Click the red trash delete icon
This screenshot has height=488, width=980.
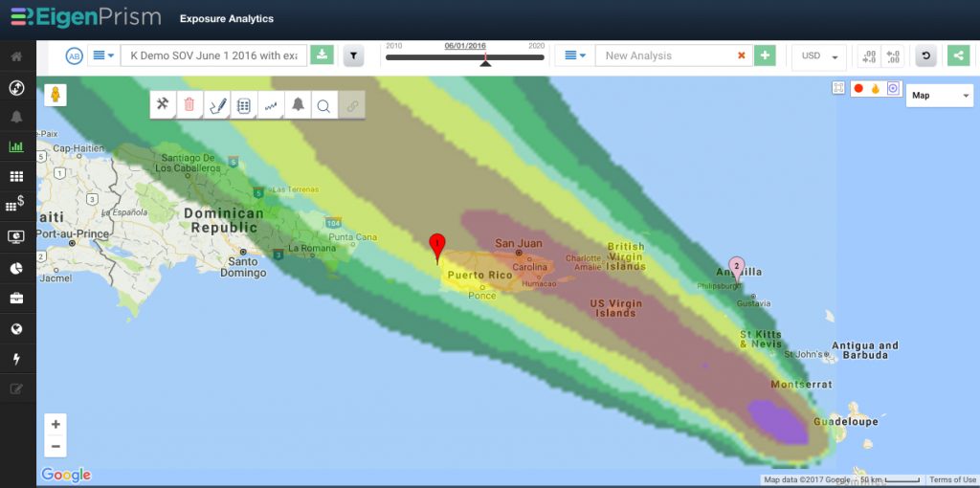point(190,105)
